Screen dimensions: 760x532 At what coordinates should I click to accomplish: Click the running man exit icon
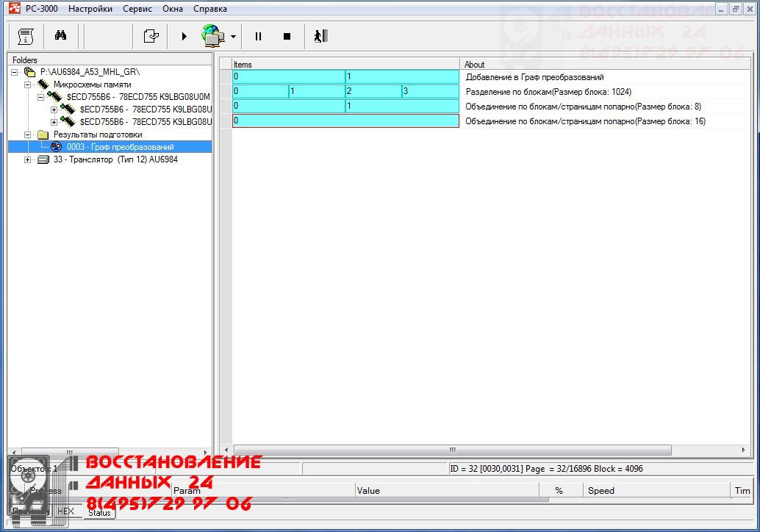click(x=320, y=36)
